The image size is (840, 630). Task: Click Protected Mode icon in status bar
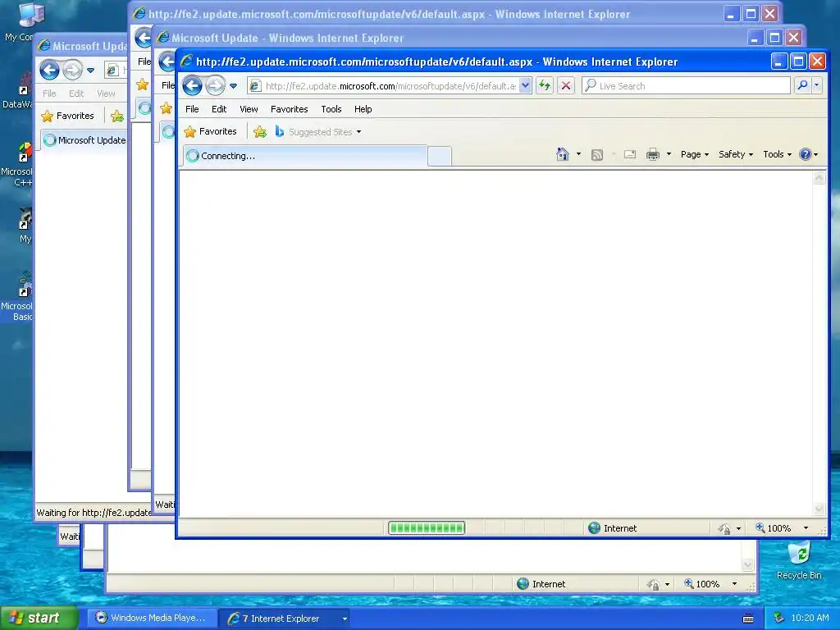pos(724,529)
